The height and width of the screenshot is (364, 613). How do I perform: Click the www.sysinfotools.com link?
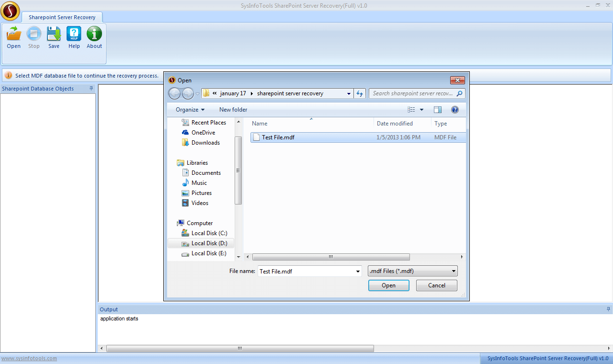pyautogui.click(x=29, y=358)
